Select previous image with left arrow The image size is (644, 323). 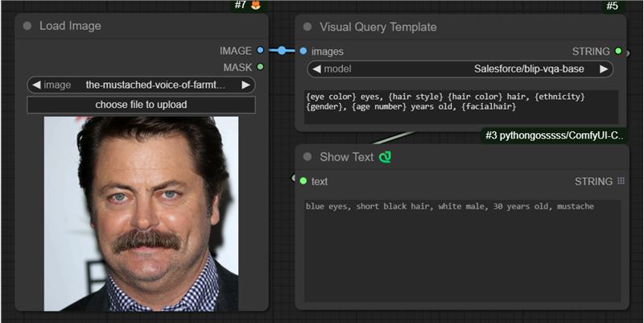click(35, 85)
